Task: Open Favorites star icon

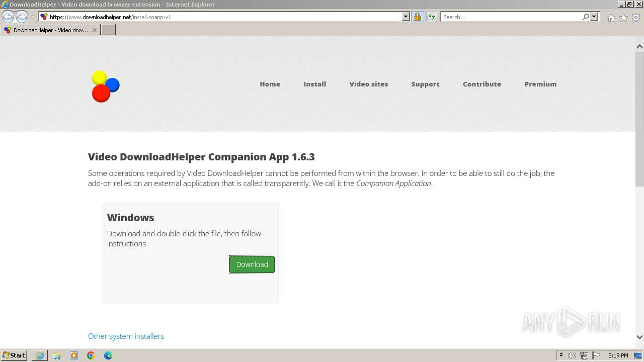Action: [623, 18]
